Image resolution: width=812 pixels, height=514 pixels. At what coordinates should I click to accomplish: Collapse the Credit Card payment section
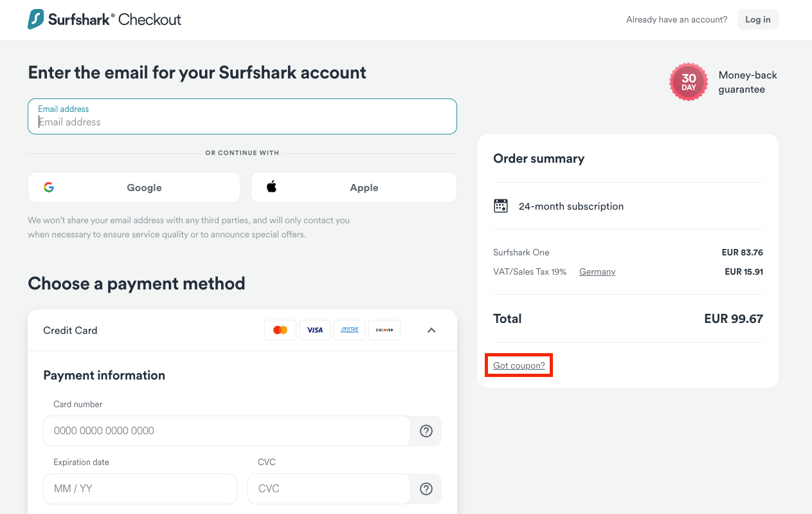tap(431, 329)
